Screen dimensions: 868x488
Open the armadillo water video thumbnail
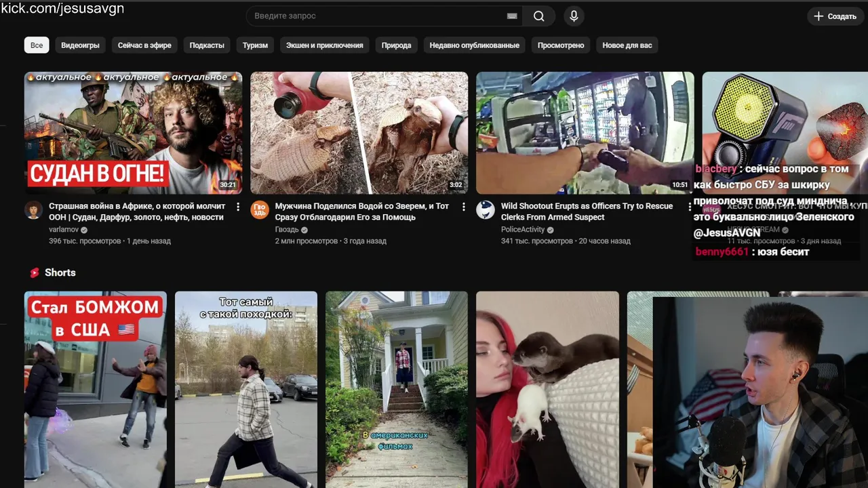click(x=359, y=133)
